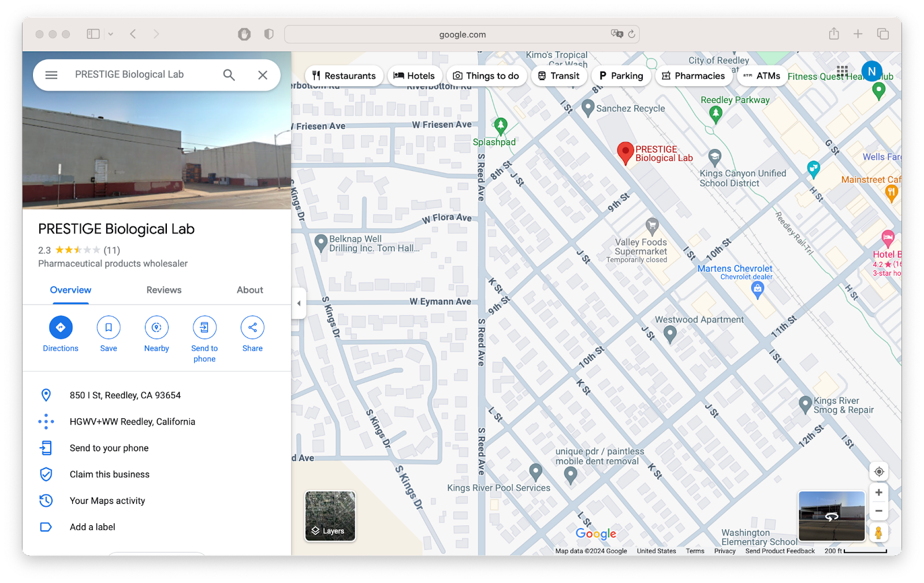The height and width of the screenshot is (583, 924).
Task: Reload the page in Safari
Action: (x=631, y=34)
